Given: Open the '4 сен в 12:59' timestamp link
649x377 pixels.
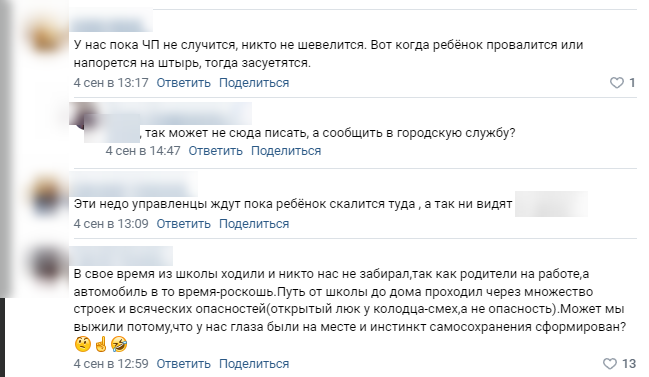Looking at the screenshot, I should tap(111, 364).
